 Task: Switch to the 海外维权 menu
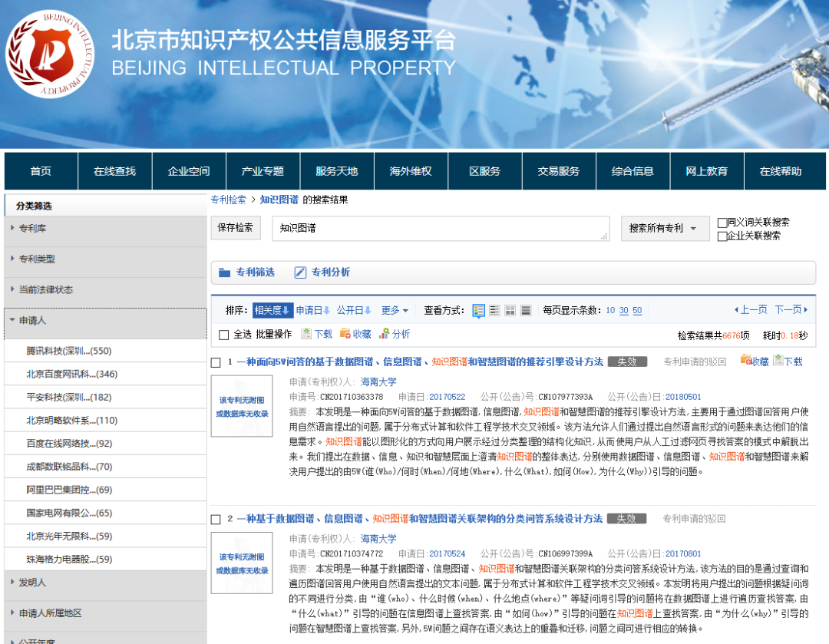411,170
